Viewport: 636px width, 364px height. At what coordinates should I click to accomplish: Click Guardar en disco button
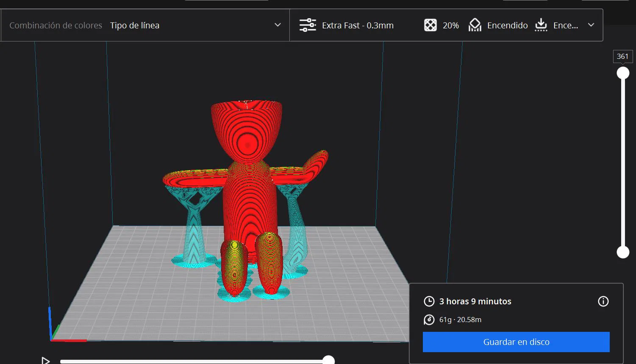point(516,342)
